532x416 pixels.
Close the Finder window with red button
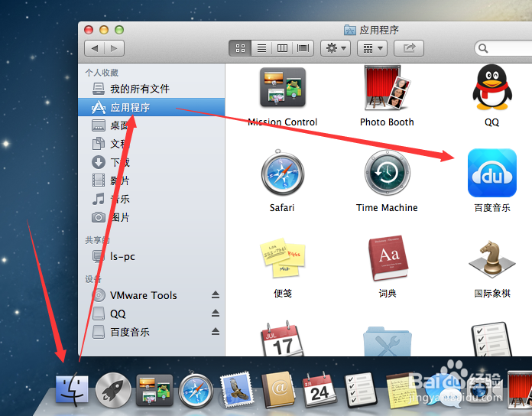(89, 30)
